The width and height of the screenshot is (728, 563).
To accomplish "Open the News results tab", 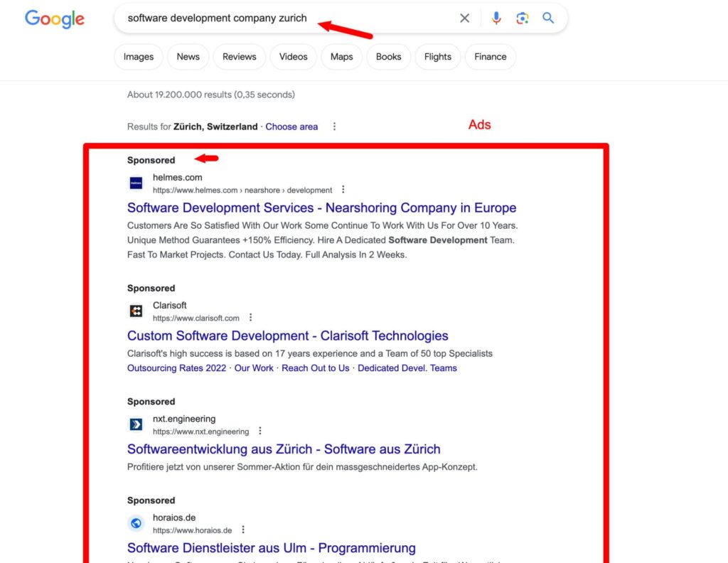I will (187, 56).
